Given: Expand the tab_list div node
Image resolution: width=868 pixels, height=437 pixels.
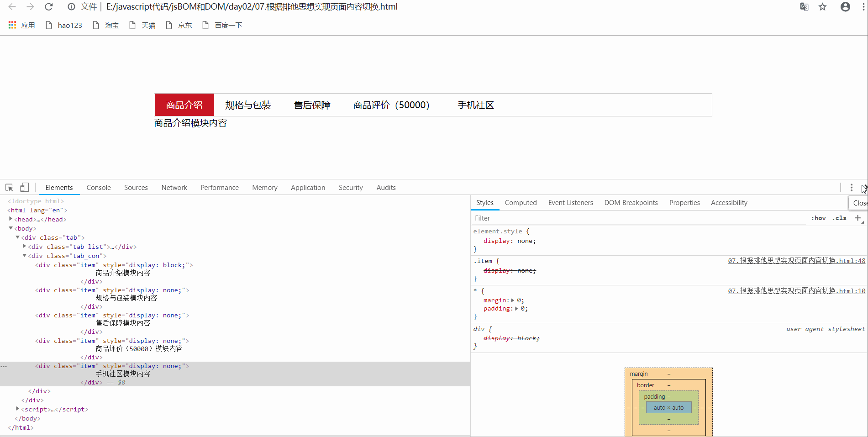Looking at the screenshot, I should tap(24, 246).
